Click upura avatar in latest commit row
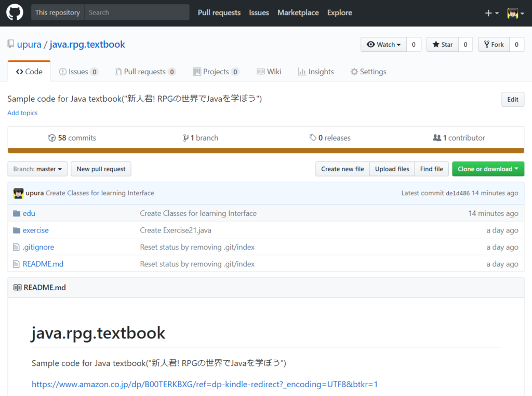 click(18, 193)
